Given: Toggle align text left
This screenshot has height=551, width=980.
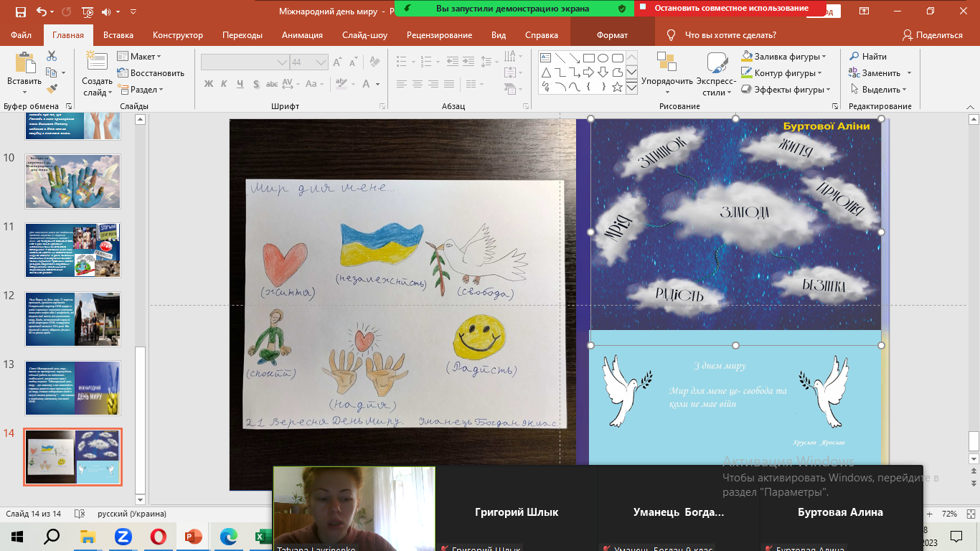Looking at the screenshot, I should coord(402,84).
